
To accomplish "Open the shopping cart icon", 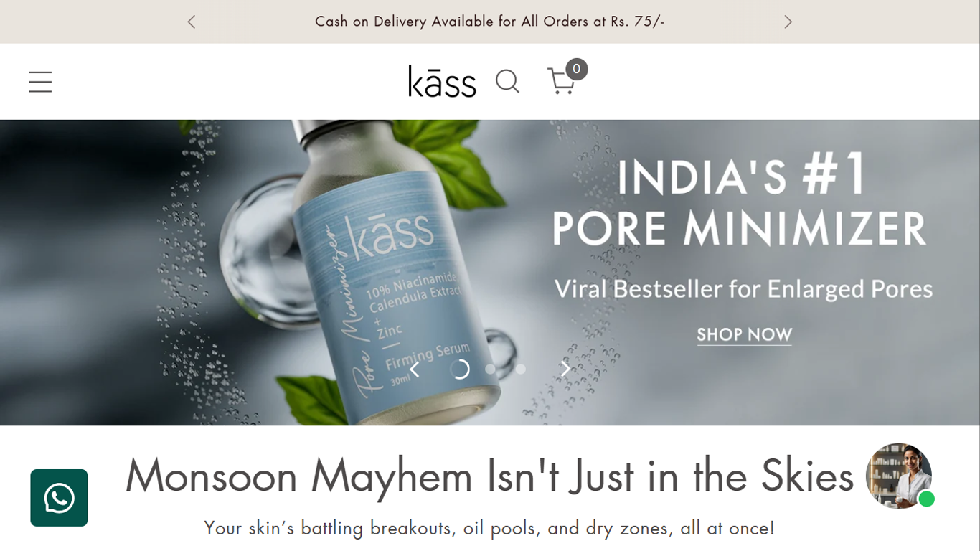I will pos(561,81).
